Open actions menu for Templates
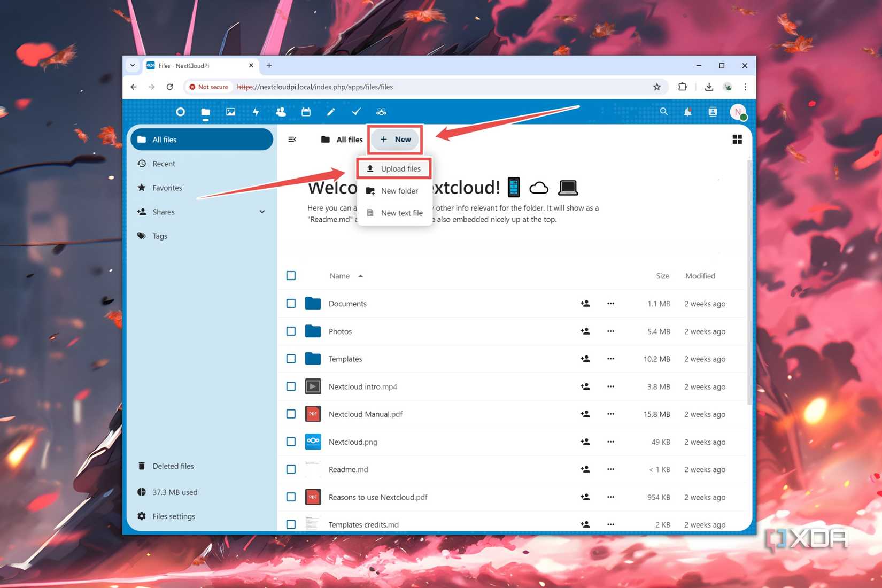The image size is (882, 588). click(610, 359)
